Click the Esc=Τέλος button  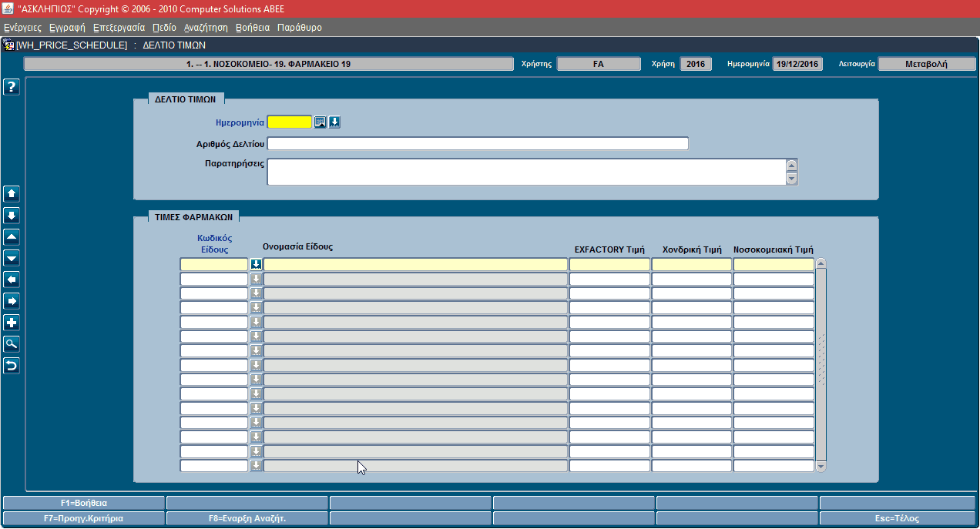pyautogui.click(x=898, y=518)
